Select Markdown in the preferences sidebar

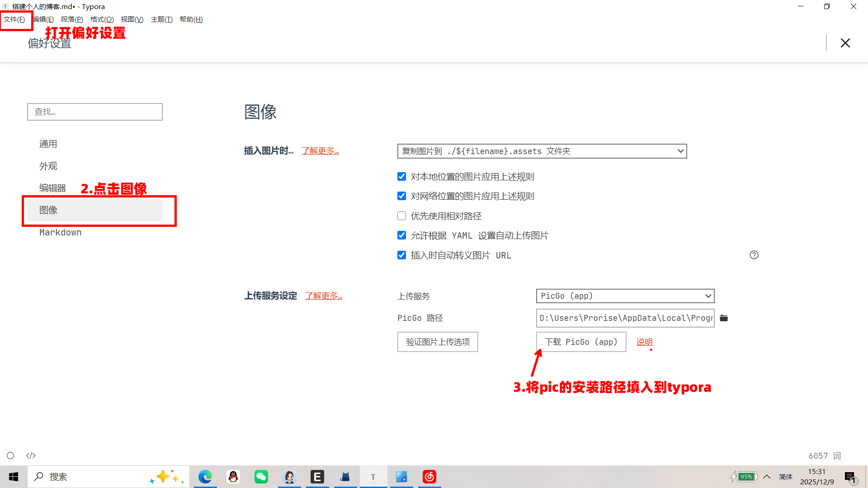pos(60,232)
